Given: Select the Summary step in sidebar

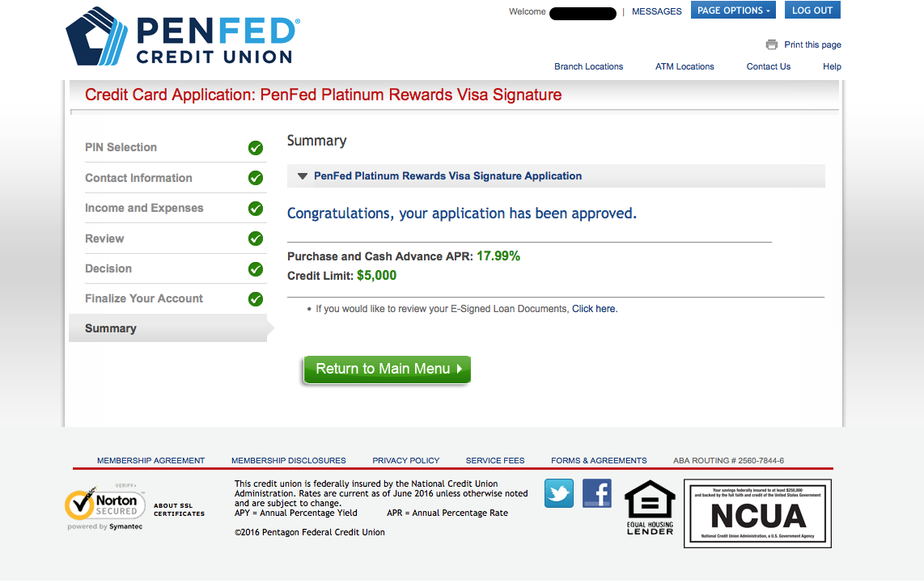Looking at the screenshot, I should [x=111, y=328].
